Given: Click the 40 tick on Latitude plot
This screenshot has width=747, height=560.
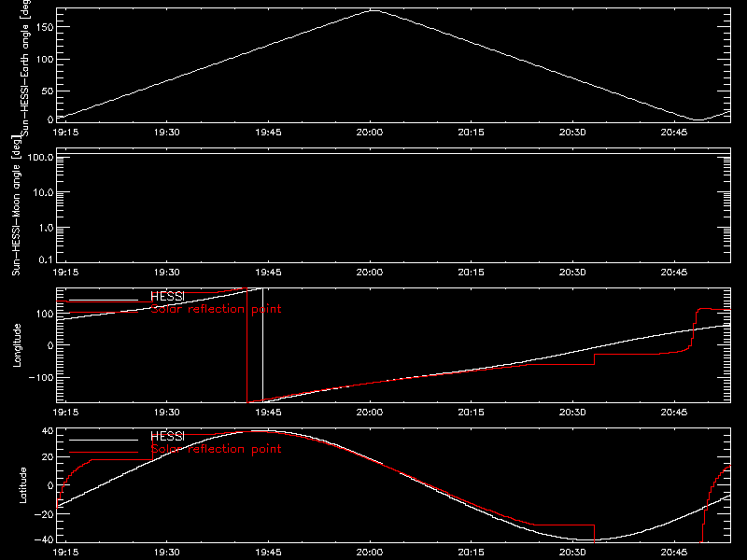Looking at the screenshot, I should [x=48, y=431].
